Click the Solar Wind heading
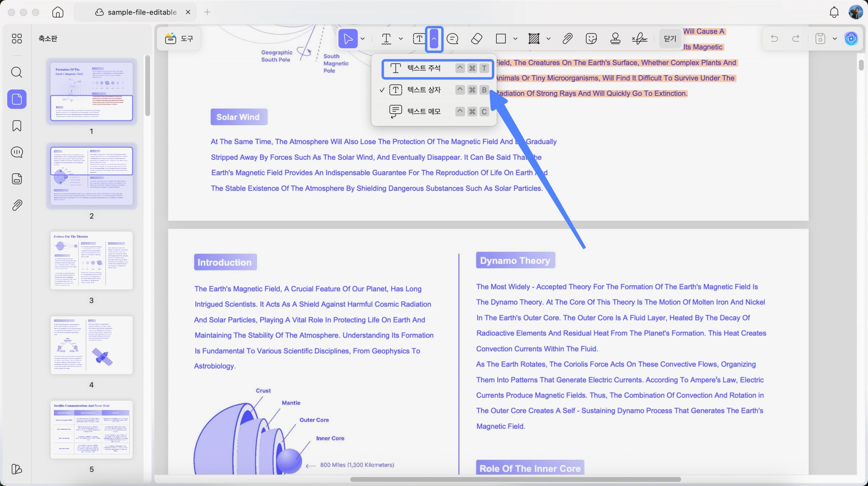This screenshot has width=868, height=486. 239,117
